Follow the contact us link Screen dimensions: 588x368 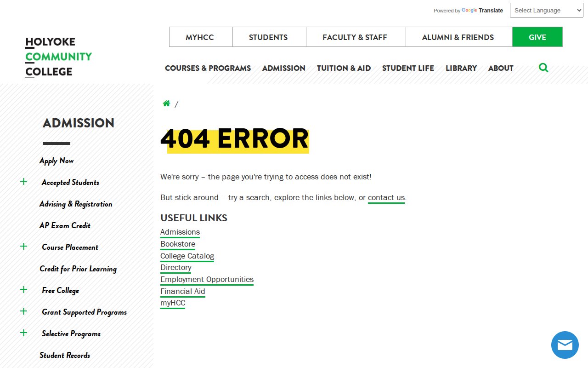click(386, 198)
